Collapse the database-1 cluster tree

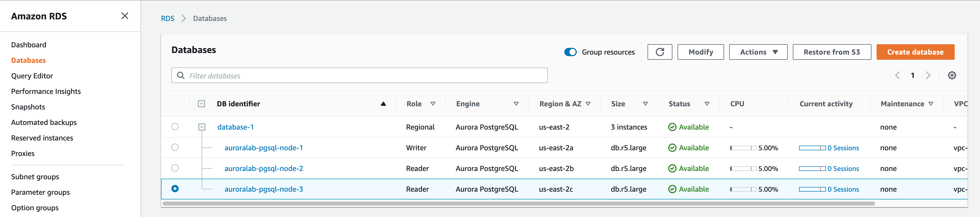[202, 127]
